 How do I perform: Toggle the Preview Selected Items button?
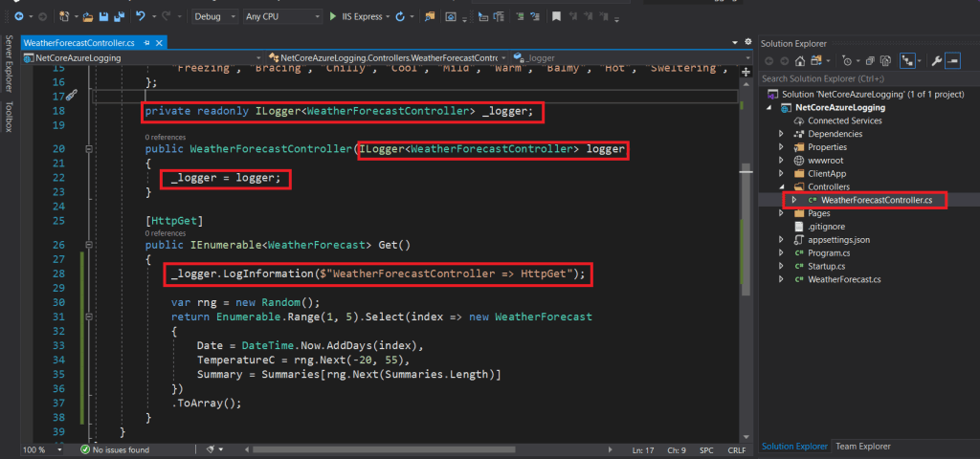point(953,61)
